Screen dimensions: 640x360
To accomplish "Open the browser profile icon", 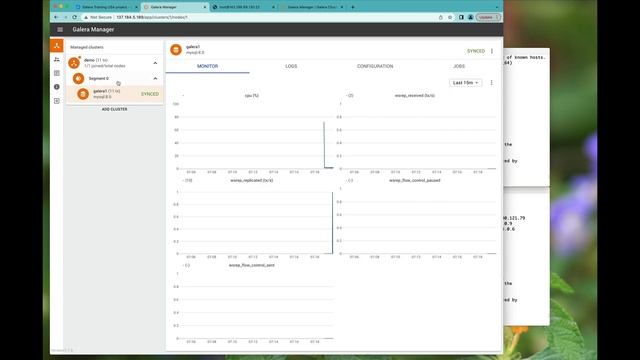I will [x=470, y=18].
